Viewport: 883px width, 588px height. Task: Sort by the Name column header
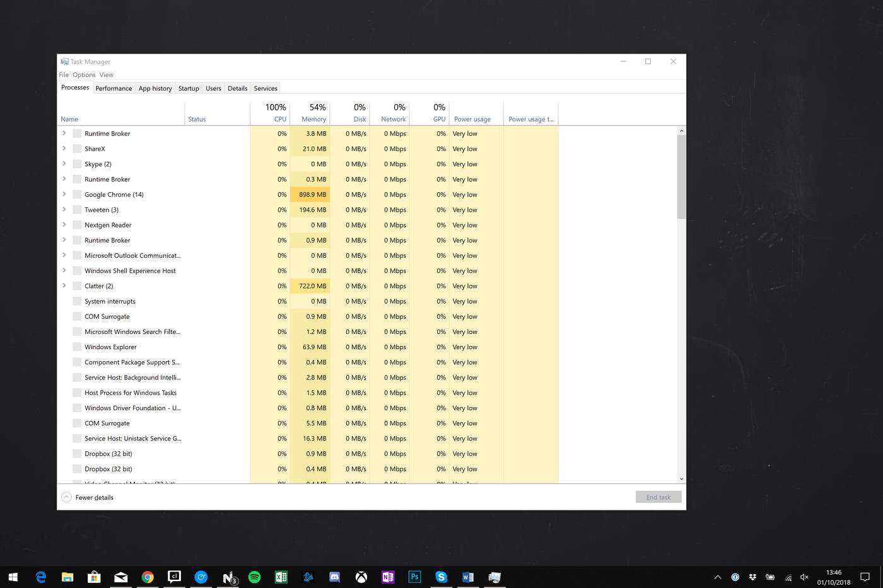coord(121,113)
